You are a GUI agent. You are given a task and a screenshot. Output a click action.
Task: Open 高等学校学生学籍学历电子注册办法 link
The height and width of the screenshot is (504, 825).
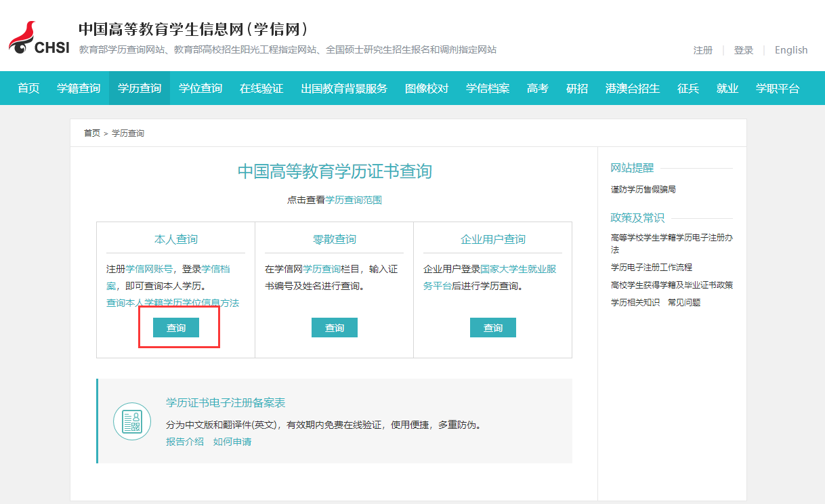pyautogui.click(x=672, y=244)
